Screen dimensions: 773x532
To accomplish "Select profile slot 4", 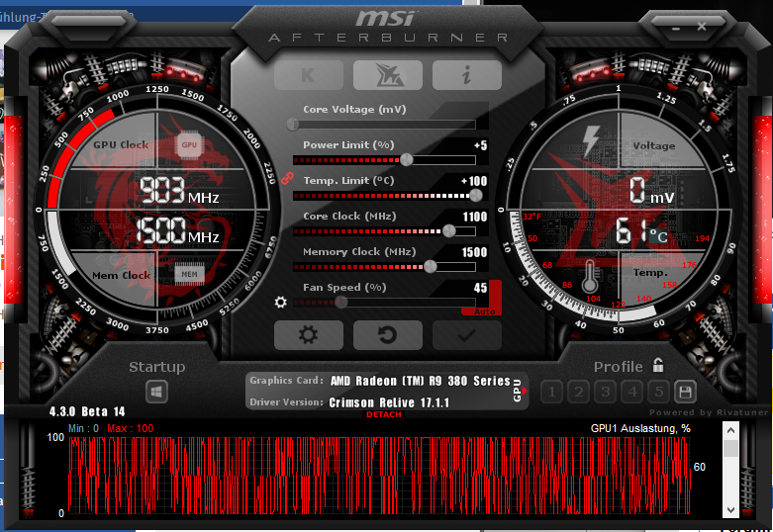I will 632,393.
